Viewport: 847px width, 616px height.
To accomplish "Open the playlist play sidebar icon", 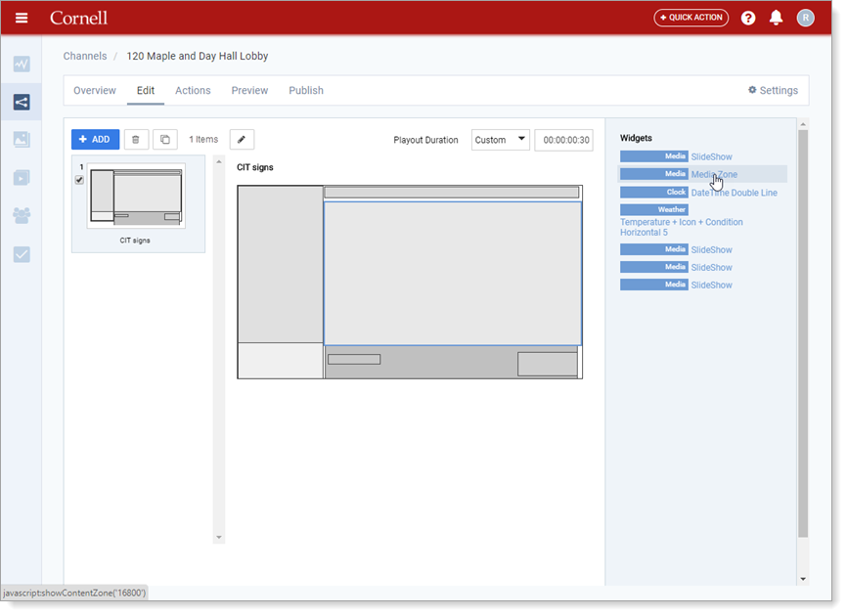I will coord(22,178).
